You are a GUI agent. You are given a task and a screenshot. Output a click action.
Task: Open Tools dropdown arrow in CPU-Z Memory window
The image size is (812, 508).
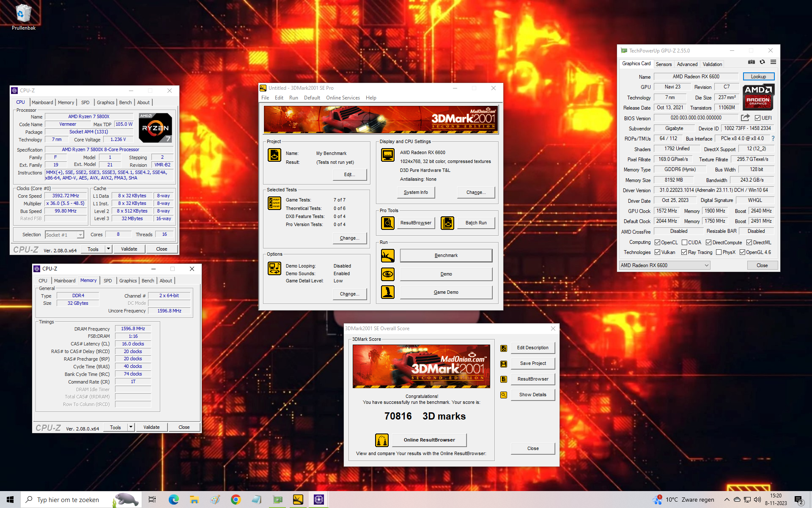[131, 427]
